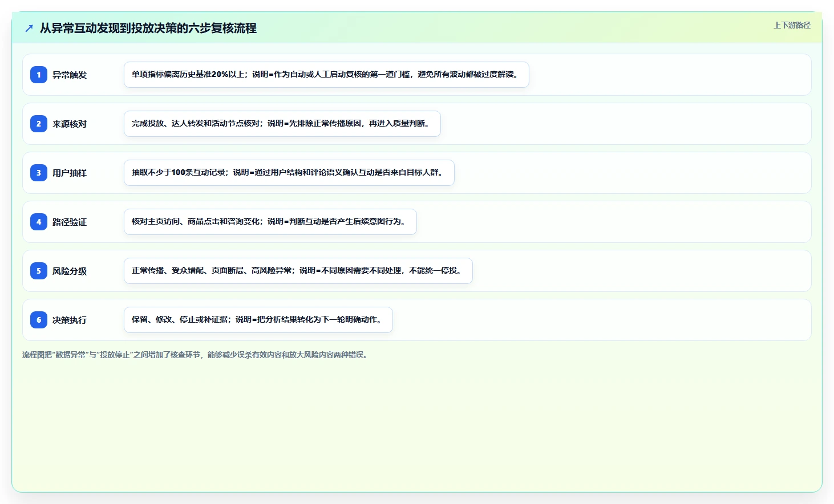Image resolution: width=834 pixels, height=504 pixels.
Task: Click the 上下游路径 label
Action: [792, 25]
